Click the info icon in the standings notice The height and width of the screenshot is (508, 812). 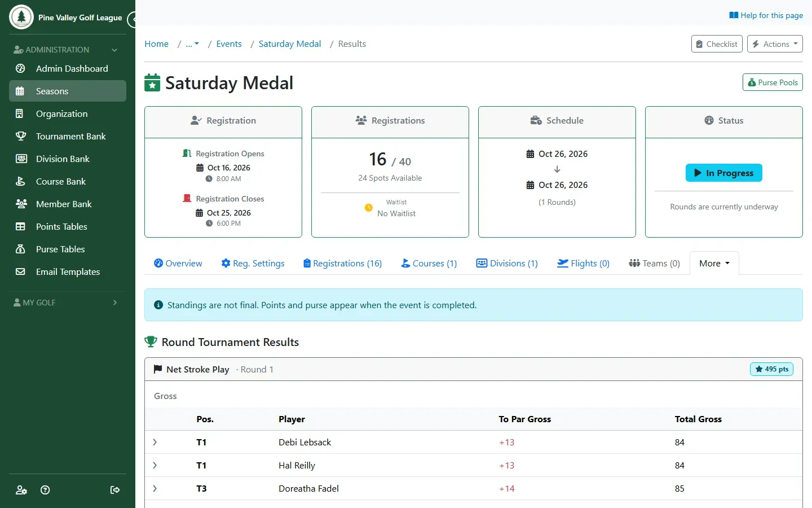(x=158, y=305)
